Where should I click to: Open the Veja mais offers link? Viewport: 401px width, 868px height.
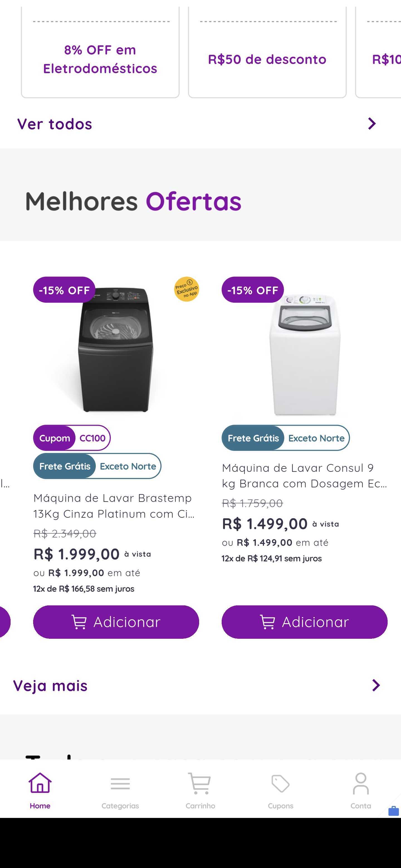(x=50, y=686)
